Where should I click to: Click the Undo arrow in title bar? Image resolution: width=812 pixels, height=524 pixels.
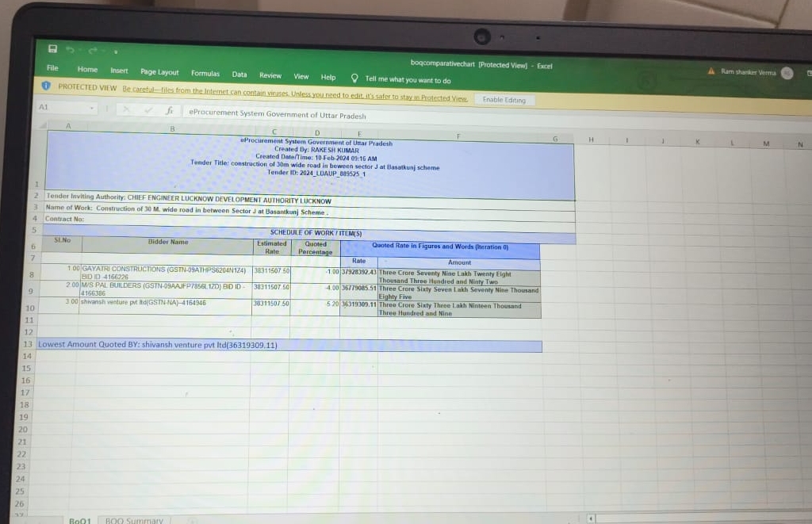[x=72, y=50]
